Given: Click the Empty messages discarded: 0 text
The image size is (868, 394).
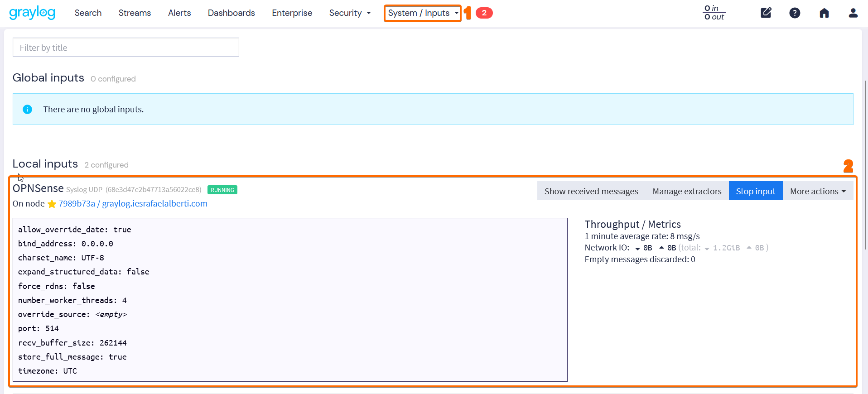Looking at the screenshot, I should click(x=640, y=259).
